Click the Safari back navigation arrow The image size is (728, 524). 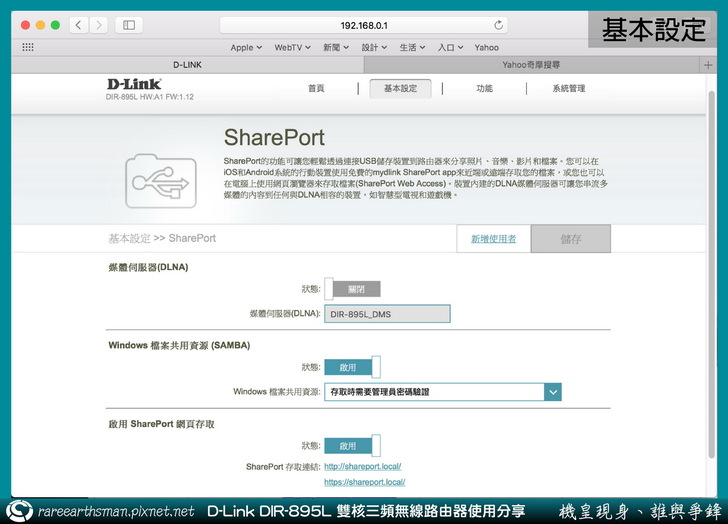click(77, 24)
